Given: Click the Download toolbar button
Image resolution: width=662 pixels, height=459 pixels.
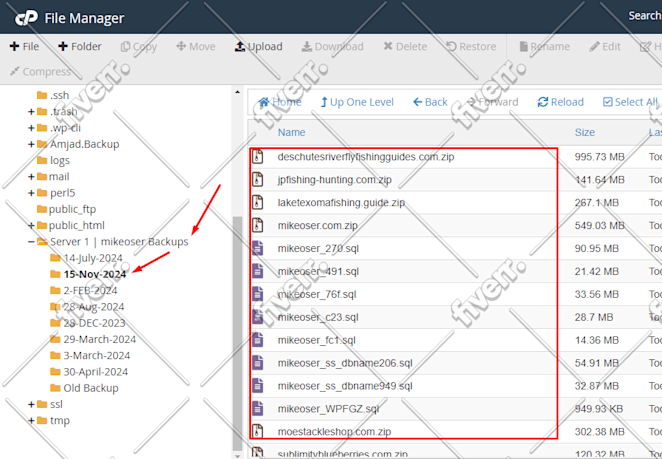Looking at the screenshot, I should coord(332,46).
